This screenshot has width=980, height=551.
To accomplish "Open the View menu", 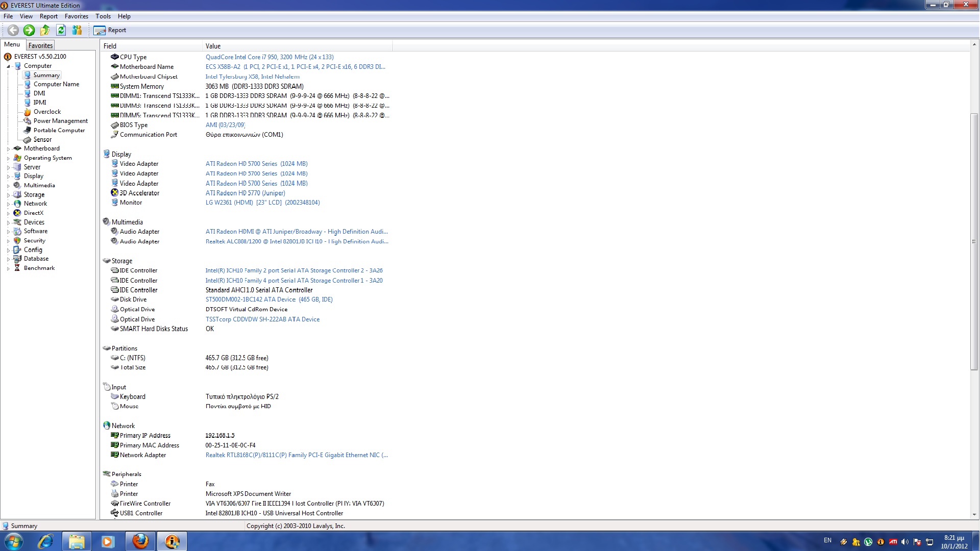I will (x=26, y=16).
